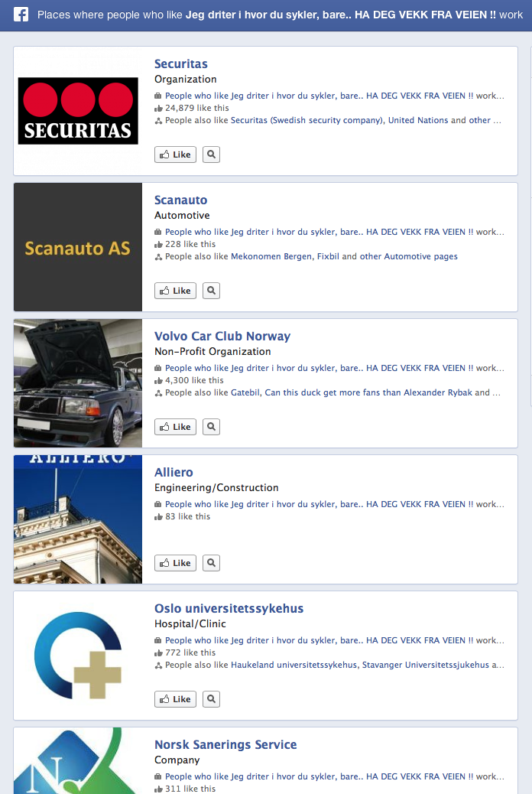Open Oslo universitetssykehus title link
The width and height of the screenshot is (532, 794).
[x=229, y=609]
